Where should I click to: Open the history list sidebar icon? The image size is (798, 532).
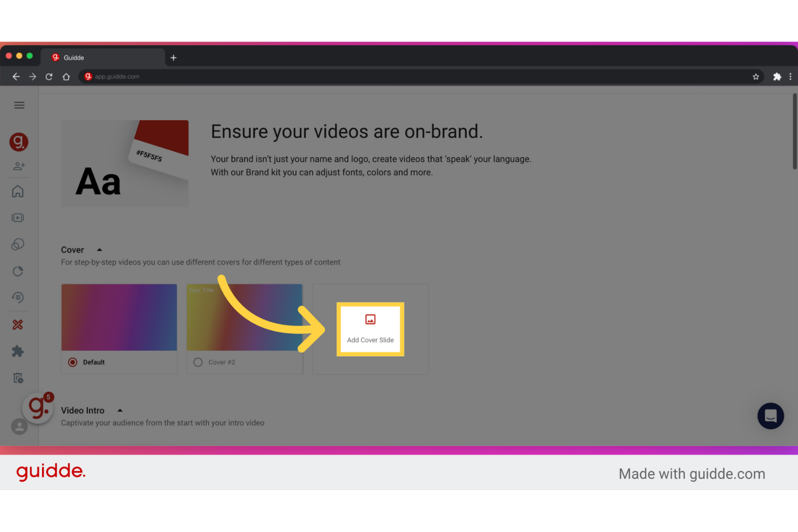click(x=18, y=298)
